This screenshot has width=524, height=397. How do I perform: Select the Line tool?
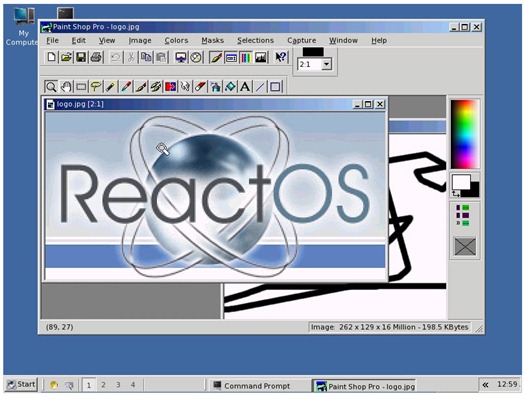pos(260,87)
